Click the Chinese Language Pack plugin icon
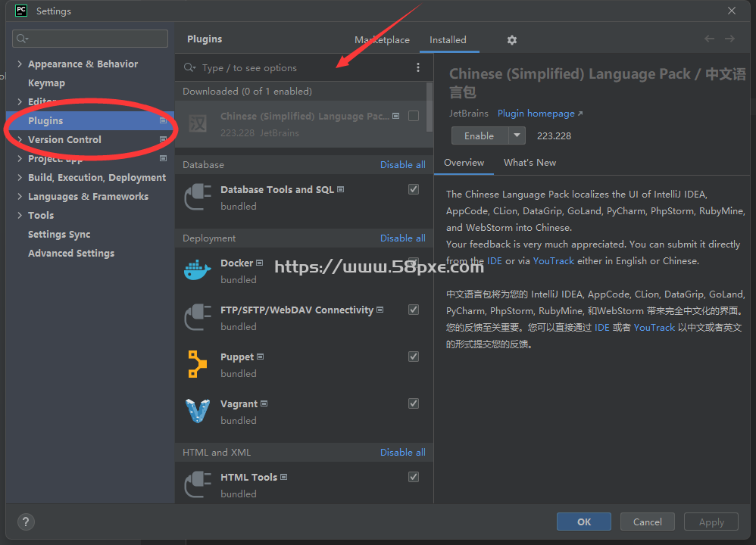Screen dimensions: 756x545 tap(198, 124)
